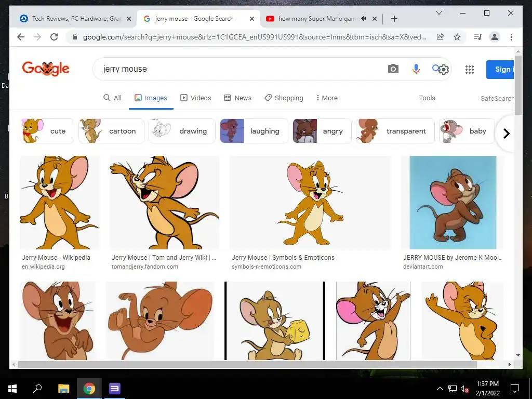Close the Tech Reviews tab
Screen dimensions: 532x399
tap(129, 19)
